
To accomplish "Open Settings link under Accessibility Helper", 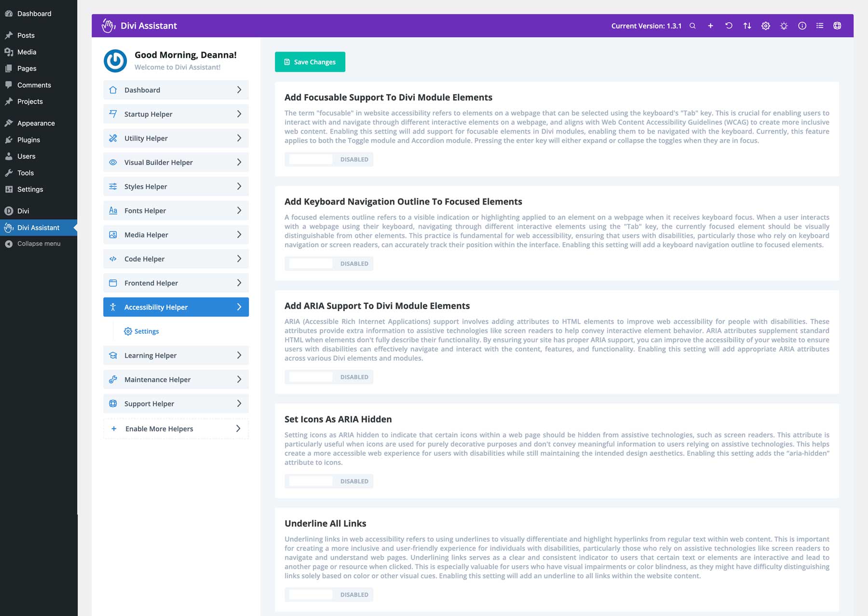I will point(141,331).
